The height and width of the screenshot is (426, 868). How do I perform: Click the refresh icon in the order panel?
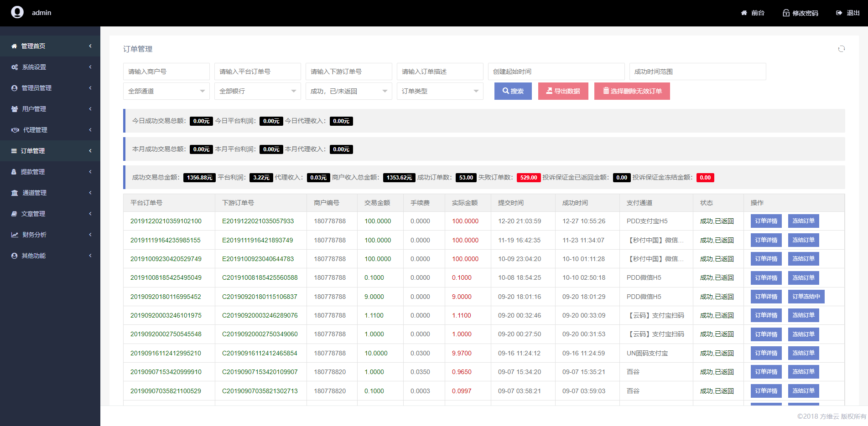[x=841, y=49]
